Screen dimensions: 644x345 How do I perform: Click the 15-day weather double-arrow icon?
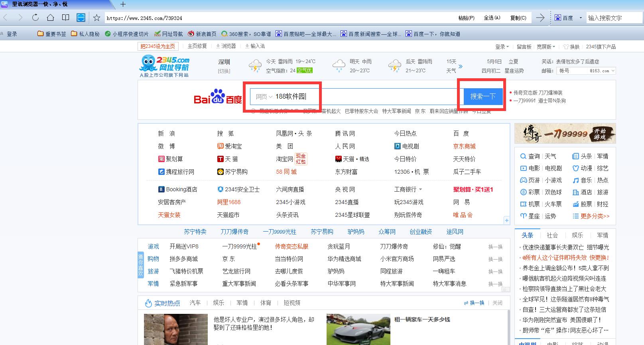tap(461, 66)
